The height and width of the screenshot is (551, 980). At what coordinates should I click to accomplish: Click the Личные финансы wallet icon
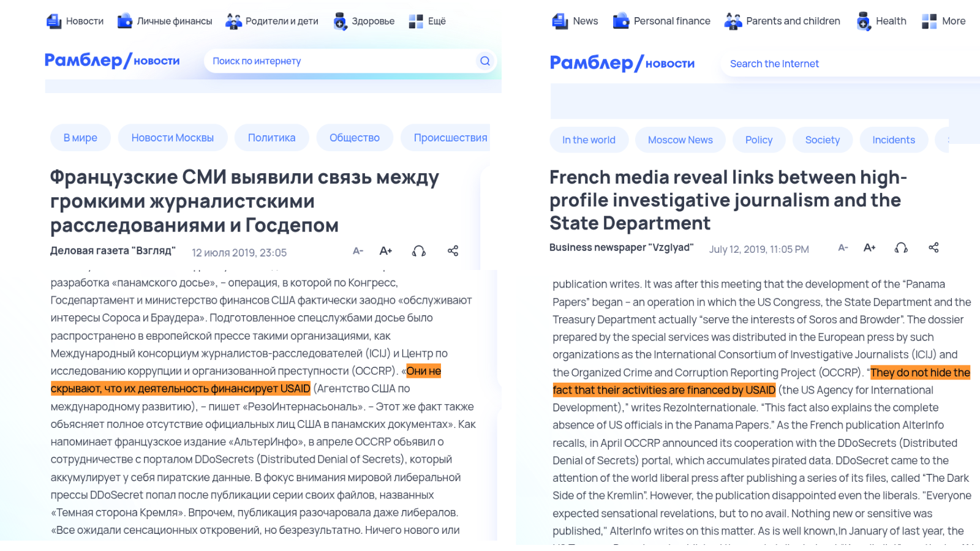(x=125, y=21)
